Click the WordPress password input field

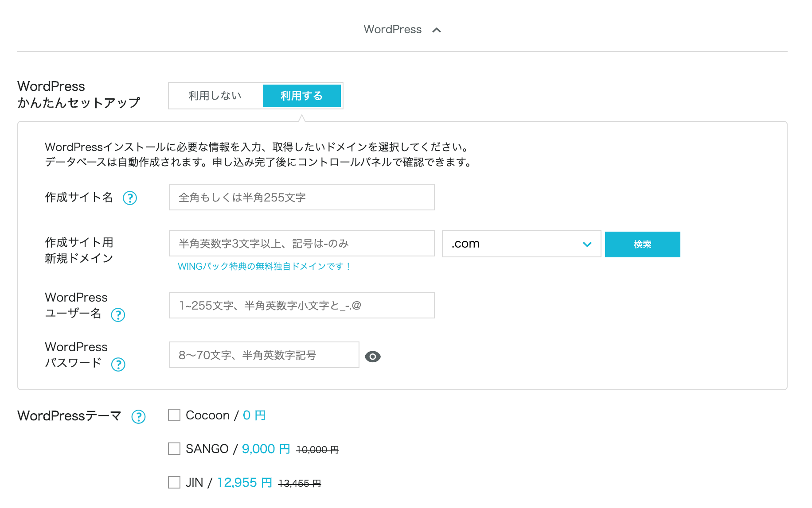(x=264, y=355)
